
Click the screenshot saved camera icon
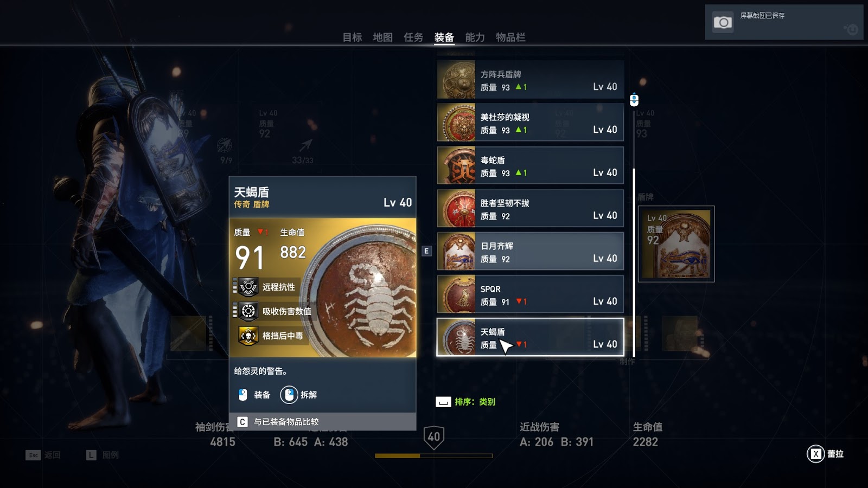point(722,22)
